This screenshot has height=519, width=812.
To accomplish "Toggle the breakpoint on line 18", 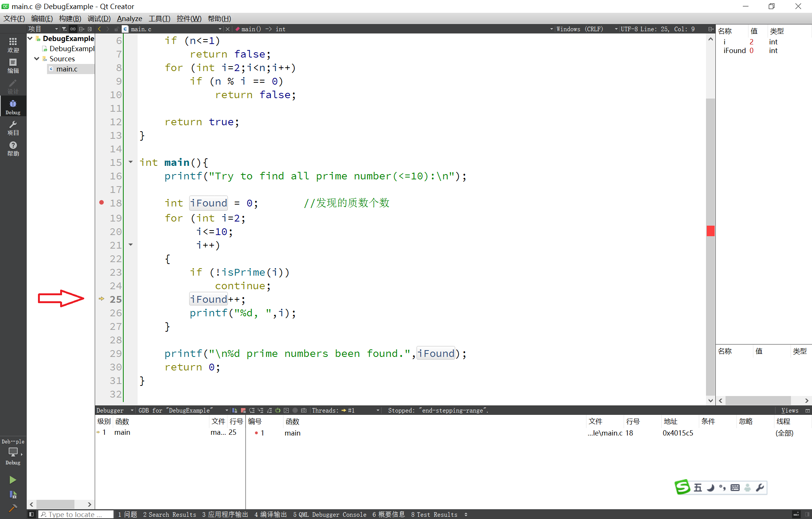I will point(101,203).
